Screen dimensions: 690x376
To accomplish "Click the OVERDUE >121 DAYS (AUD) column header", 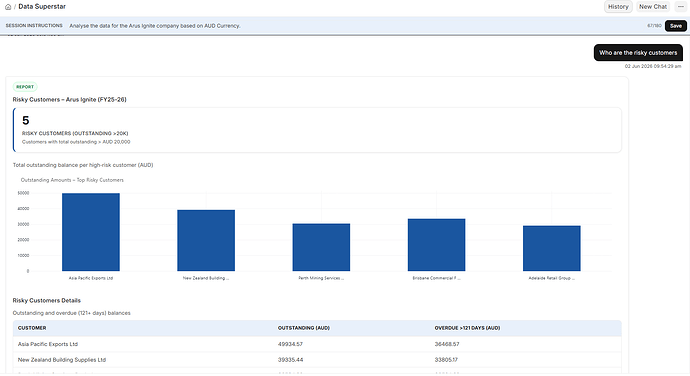I will pos(467,328).
